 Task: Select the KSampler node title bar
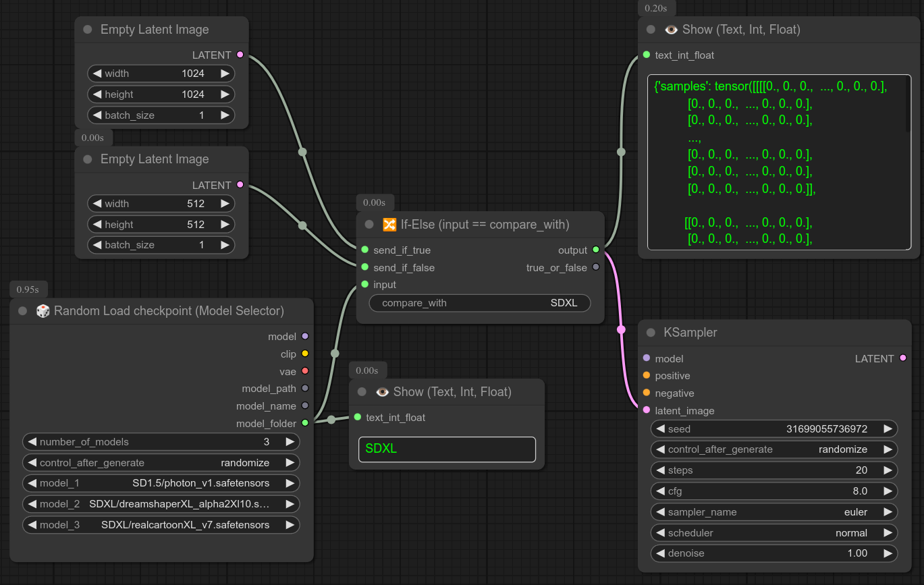tap(742, 332)
